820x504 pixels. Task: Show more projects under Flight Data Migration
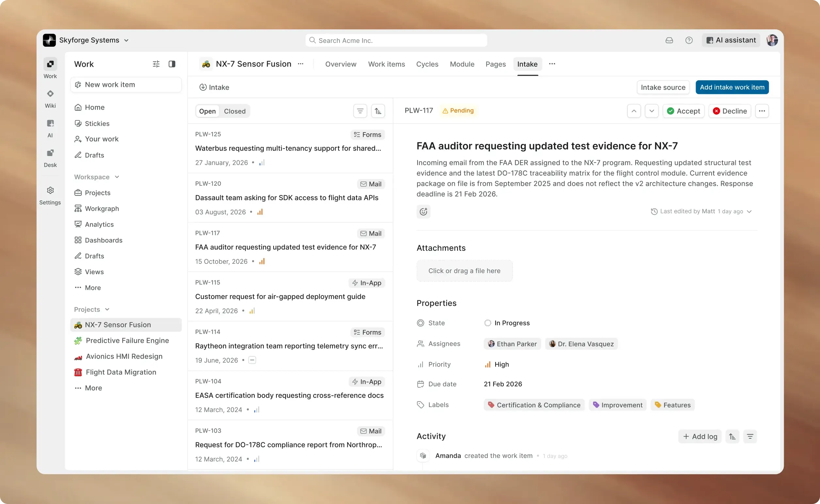[x=88, y=388]
